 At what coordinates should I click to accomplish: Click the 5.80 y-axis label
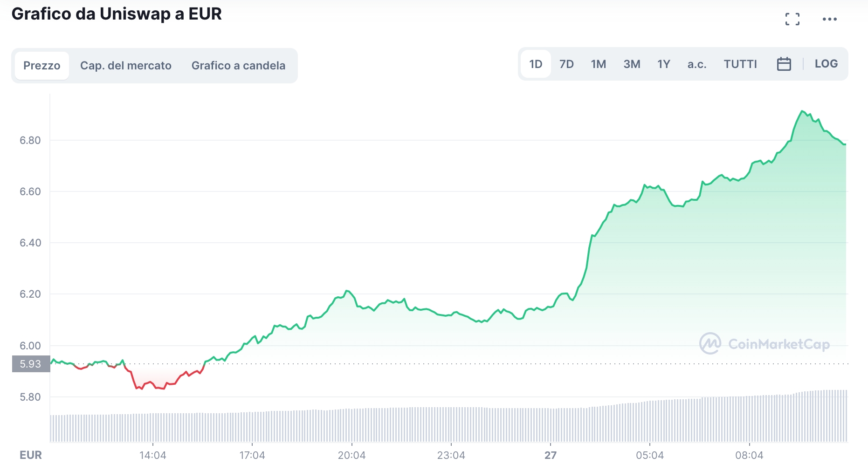pyautogui.click(x=30, y=397)
